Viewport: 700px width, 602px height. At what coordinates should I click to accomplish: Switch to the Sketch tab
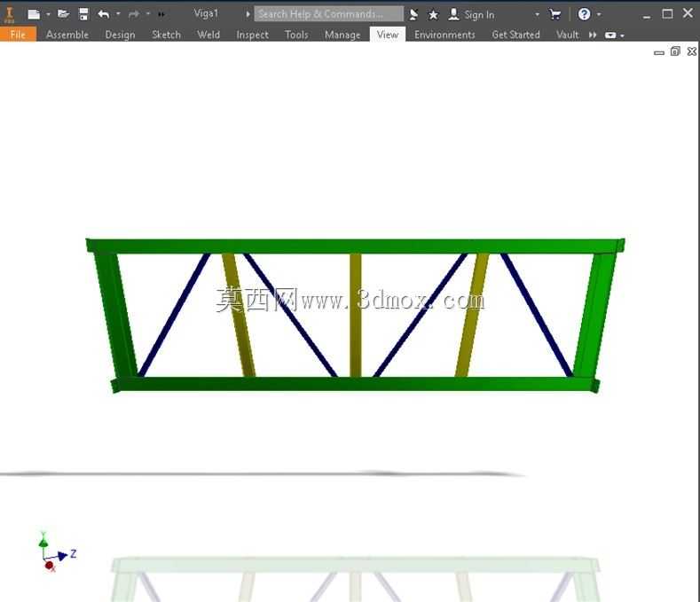tap(166, 35)
